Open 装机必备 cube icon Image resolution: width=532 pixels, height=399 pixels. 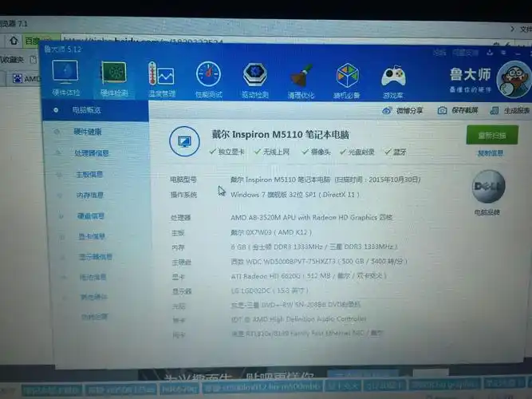[347, 76]
